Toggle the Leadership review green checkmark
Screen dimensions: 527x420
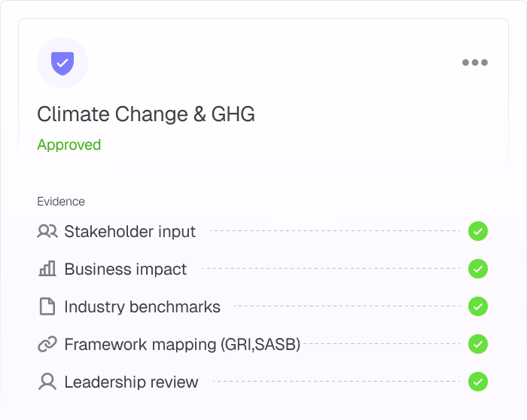[x=478, y=382]
